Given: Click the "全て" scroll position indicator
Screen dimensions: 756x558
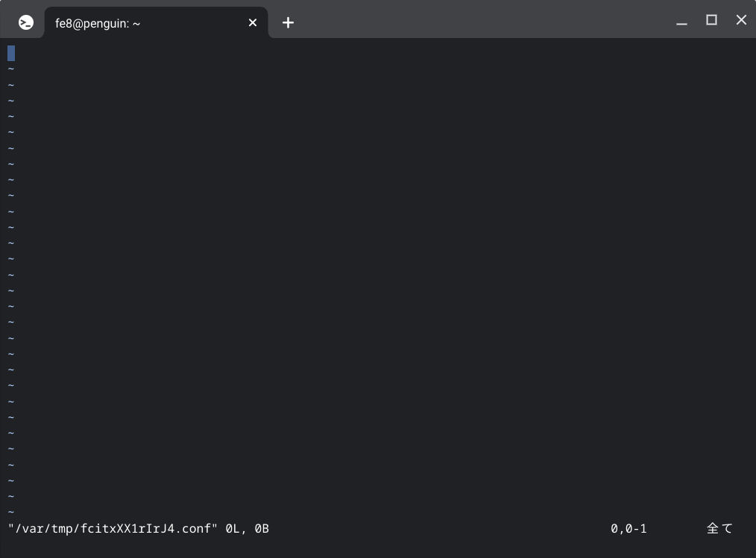Looking at the screenshot, I should (719, 529).
